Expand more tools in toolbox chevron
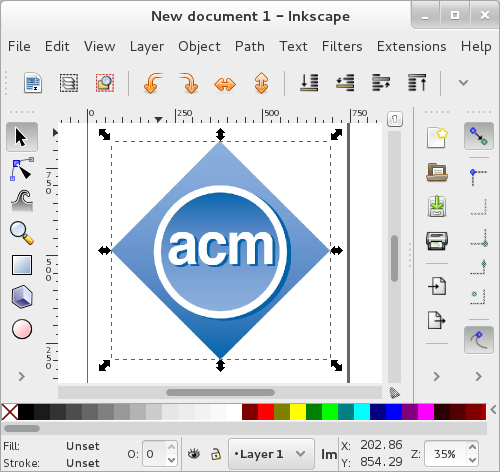The image size is (500, 472). [x=22, y=376]
